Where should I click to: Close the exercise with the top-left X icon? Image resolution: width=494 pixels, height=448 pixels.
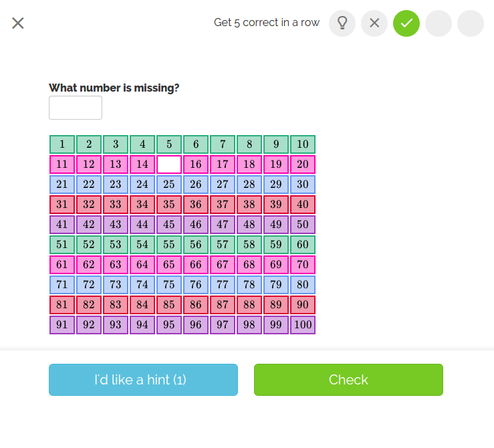[x=18, y=23]
